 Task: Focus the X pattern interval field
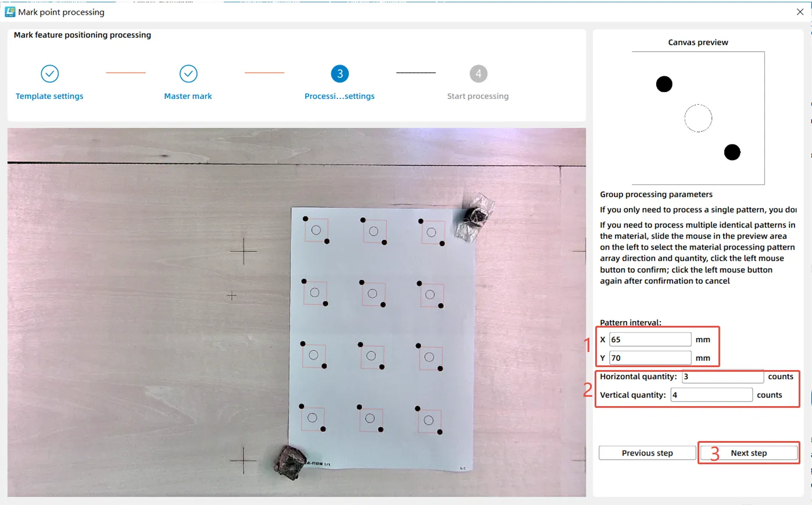click(x=650, y=339)
